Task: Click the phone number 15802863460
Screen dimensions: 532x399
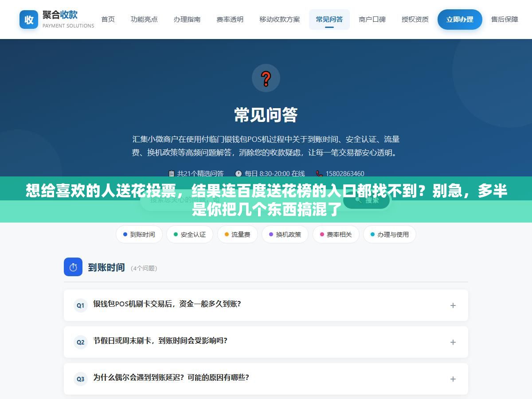Action: 345,174
